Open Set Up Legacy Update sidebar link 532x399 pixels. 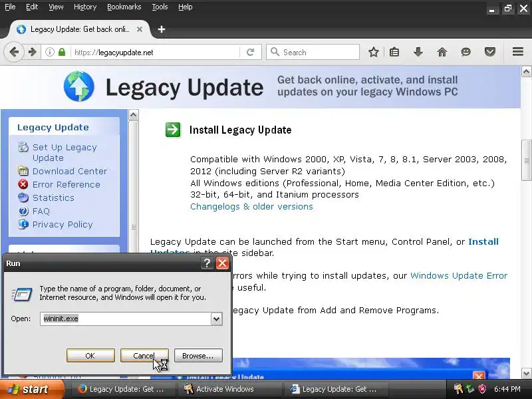(65, 153)
